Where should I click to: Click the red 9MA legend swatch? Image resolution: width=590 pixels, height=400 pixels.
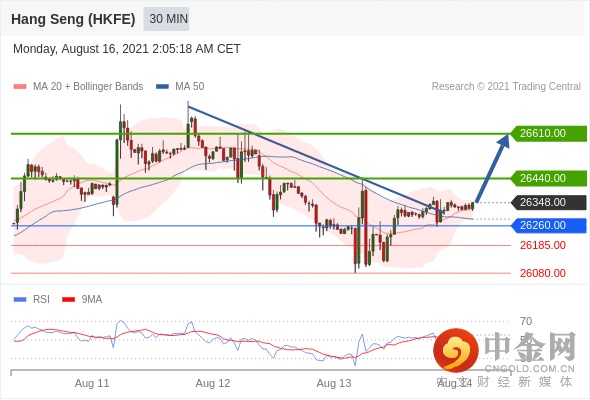[68, 300]
